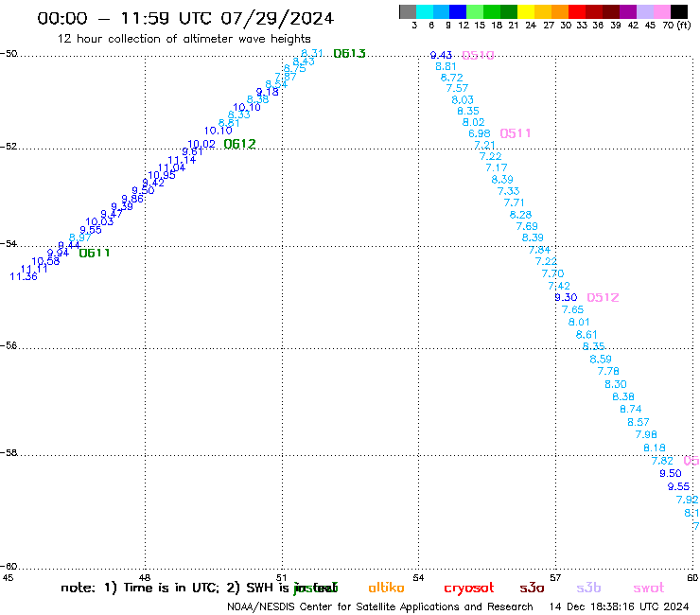Click the dark blue value 9.43
The height and width of the screenshot is (615, 700).
pyautogui.click(x=441, y=55)
